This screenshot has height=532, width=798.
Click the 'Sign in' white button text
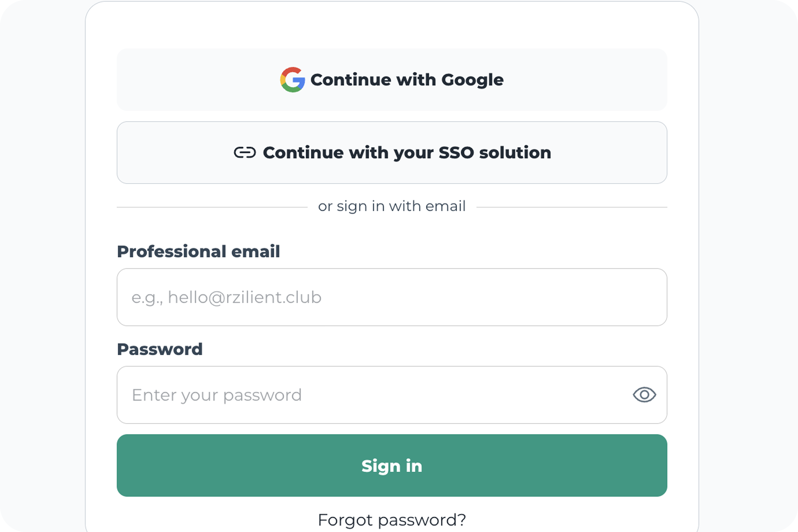coord(392,466)
